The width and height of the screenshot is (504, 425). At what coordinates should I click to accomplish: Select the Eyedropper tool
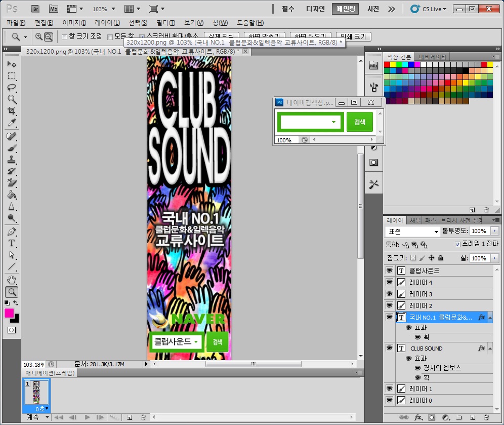12,123
